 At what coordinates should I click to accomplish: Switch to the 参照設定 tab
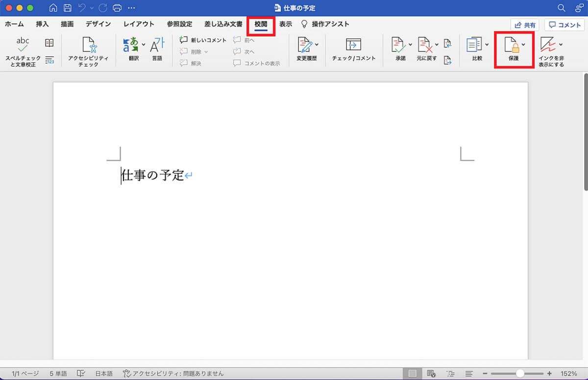(x=179, y=24)
